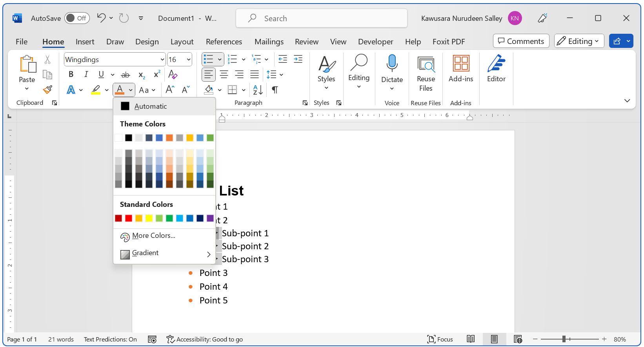Screen dimensions: 644x347
Task: Collapse the ribbon chevron
Action: [x=627, y=101]
